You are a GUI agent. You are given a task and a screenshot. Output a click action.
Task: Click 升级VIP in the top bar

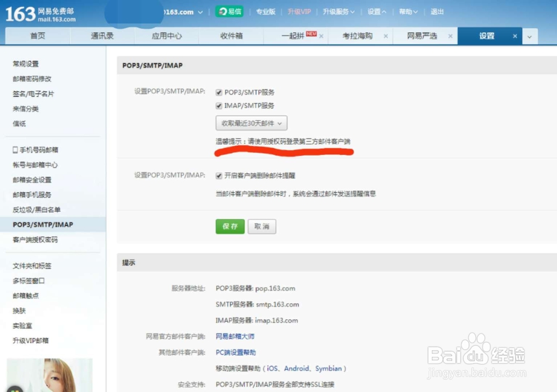(x=299, y=11)
